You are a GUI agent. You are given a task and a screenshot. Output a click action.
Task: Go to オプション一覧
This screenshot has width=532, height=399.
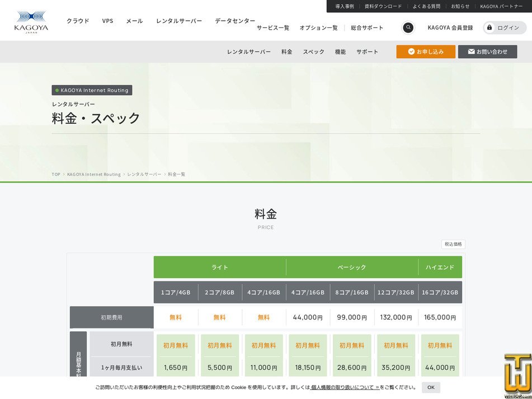318,28
